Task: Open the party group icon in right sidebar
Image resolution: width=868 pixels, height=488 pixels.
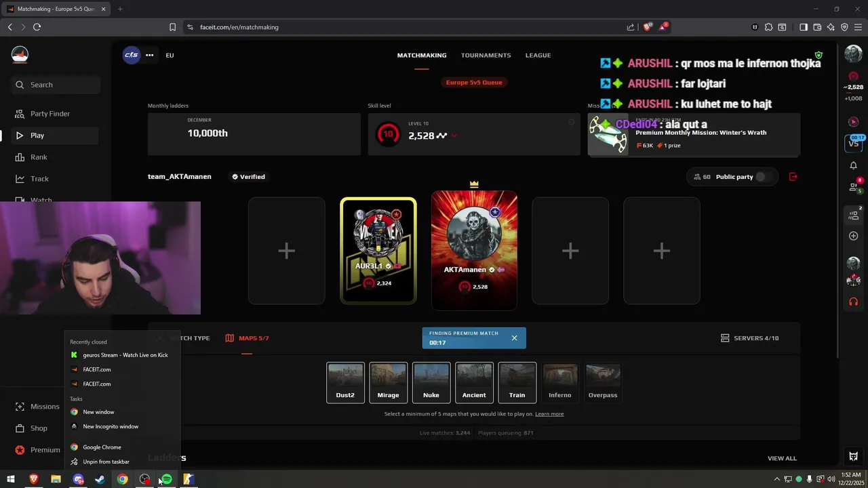Action: point(853,216)
